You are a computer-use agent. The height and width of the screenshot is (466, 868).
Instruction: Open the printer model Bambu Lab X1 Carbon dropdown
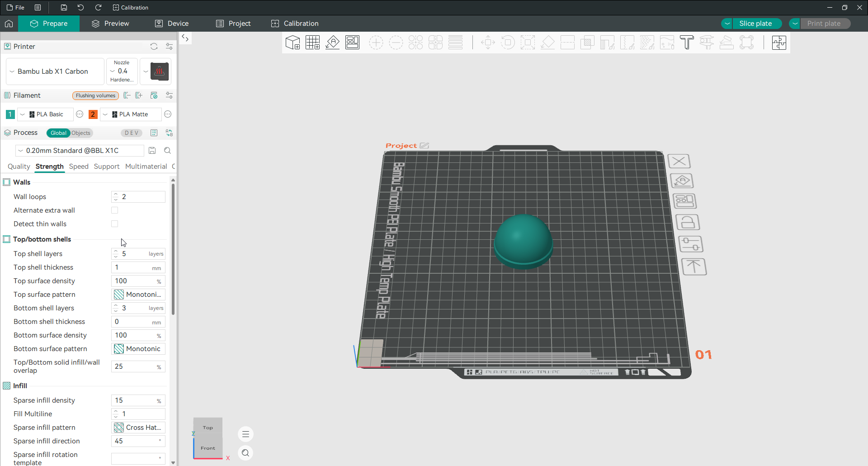[55, 71]
